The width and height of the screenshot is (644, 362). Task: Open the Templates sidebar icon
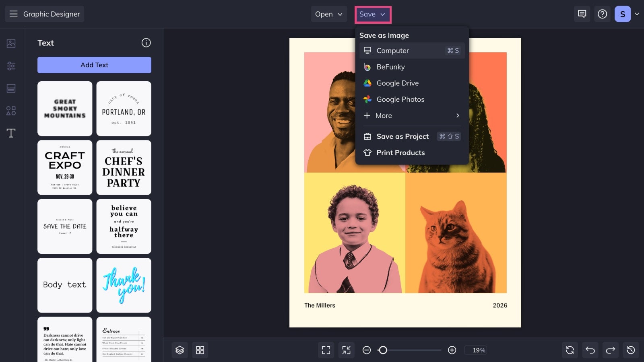point(11,88)
